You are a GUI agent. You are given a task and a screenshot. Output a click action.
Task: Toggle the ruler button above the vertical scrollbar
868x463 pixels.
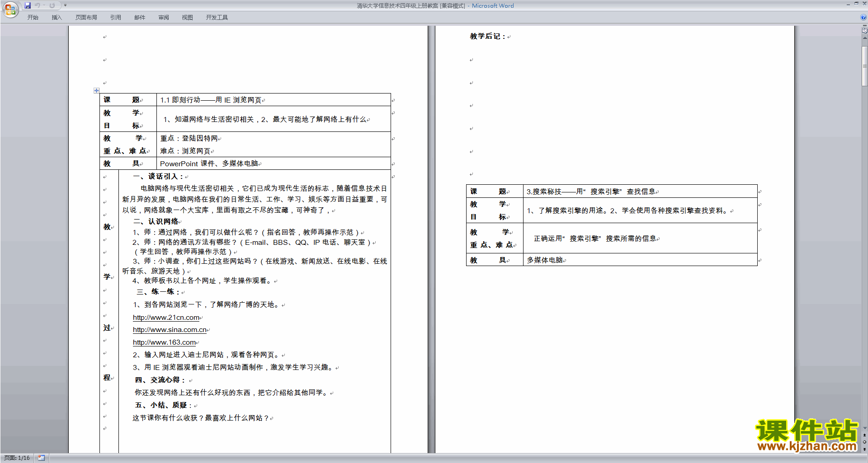pyautogui.click(x=864, y=31)
